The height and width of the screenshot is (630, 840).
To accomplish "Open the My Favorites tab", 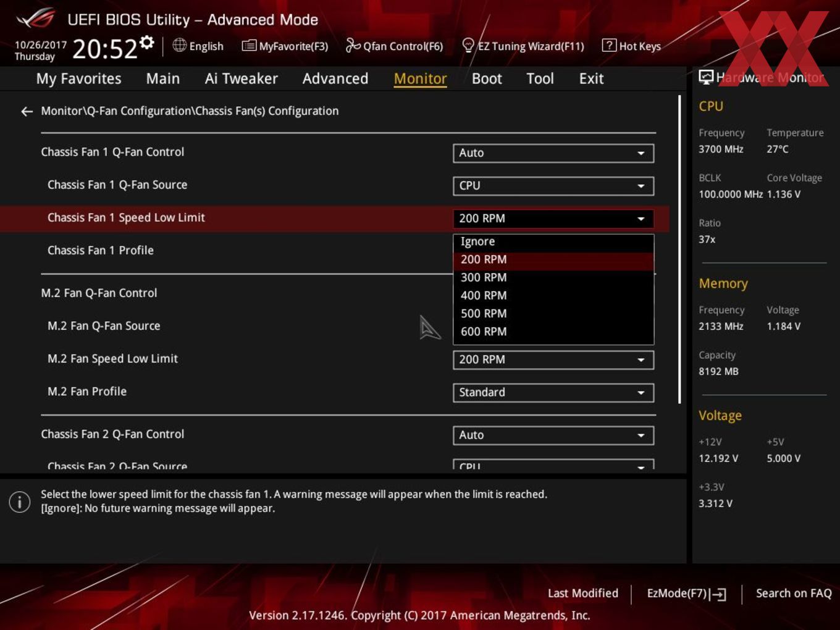I will tap(78, 78).
